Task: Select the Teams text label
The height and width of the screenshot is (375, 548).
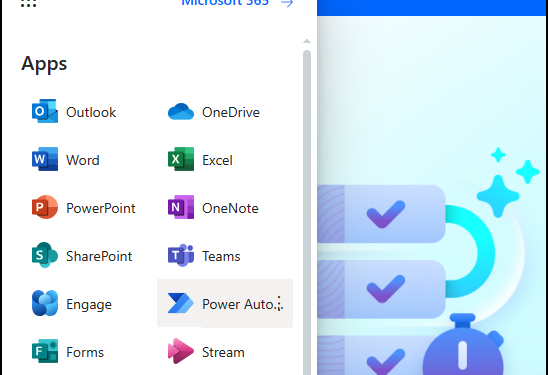Action: 221,256
